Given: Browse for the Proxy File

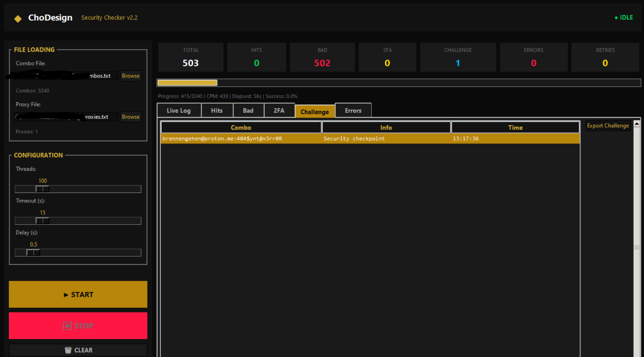Looking at the screenshot, I should click(x=131, y=117).
